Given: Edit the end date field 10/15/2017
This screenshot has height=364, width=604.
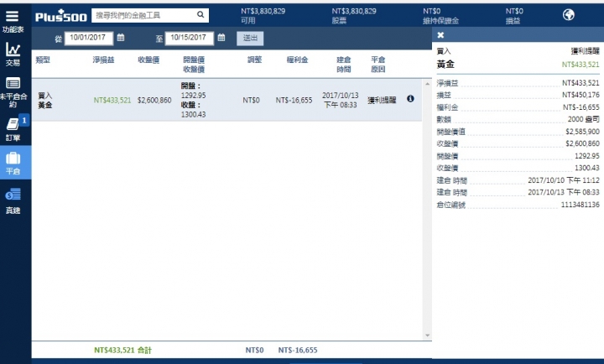Looking at the screenshot, I should [x=189, y=38].
